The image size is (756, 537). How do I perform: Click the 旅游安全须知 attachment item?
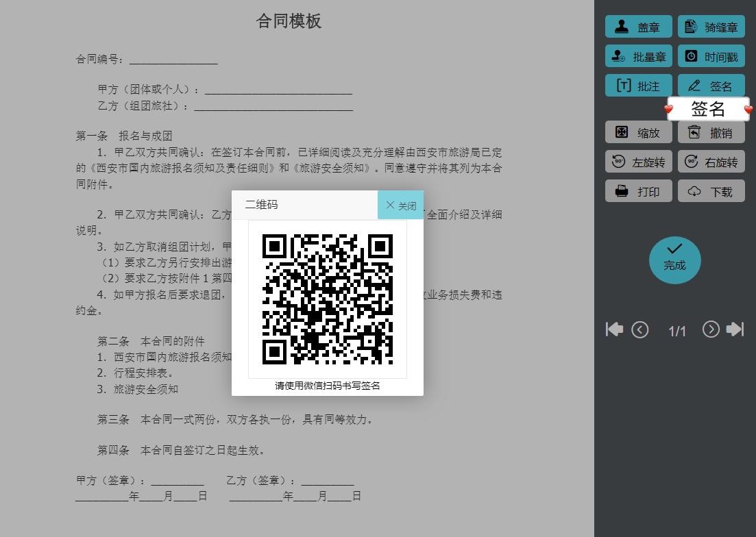(x=137, y=389)
